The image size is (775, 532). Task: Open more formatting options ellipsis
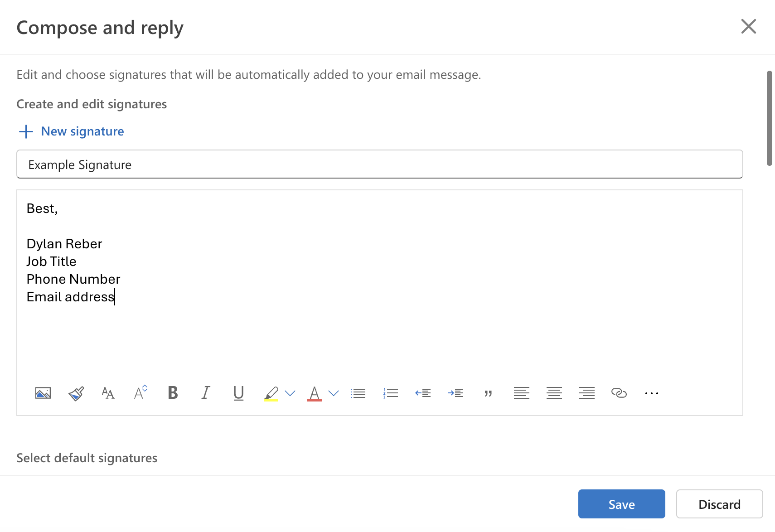[652, 393]
